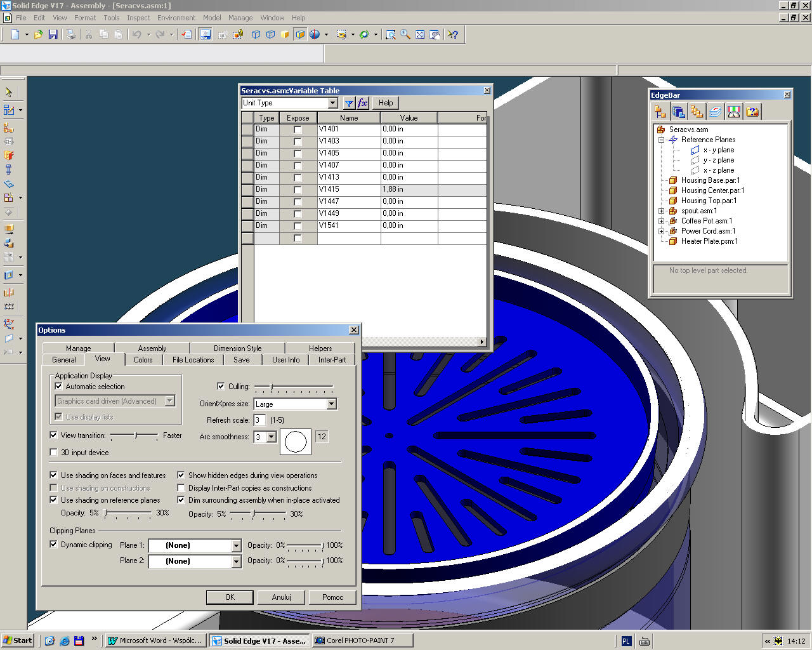This screenshot has height=650, width=812.
Task: Open the EdgeBar Assembly PathFinder tab icon
Action: pos(660,112)
